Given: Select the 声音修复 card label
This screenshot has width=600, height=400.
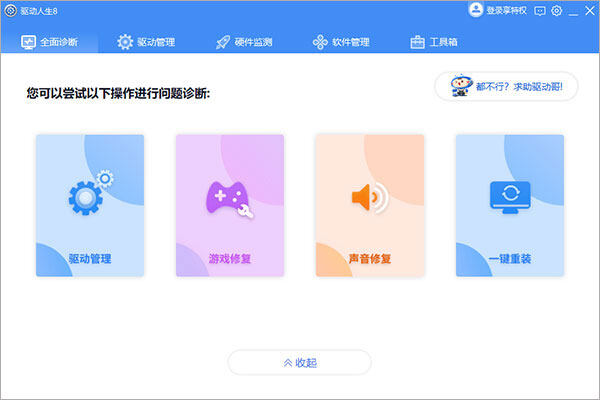Looking at the screenshot, I should tap(370, 259).
